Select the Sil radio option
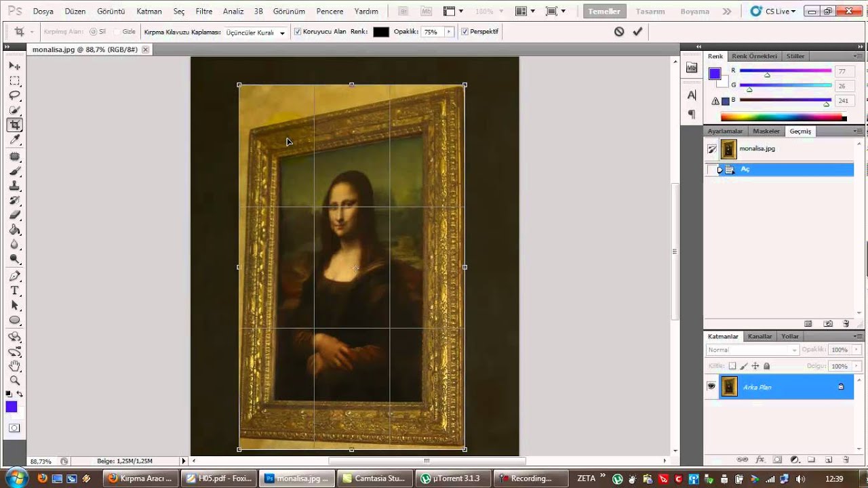868x488 pixels. pyautogui.click(x=94, y=32)
